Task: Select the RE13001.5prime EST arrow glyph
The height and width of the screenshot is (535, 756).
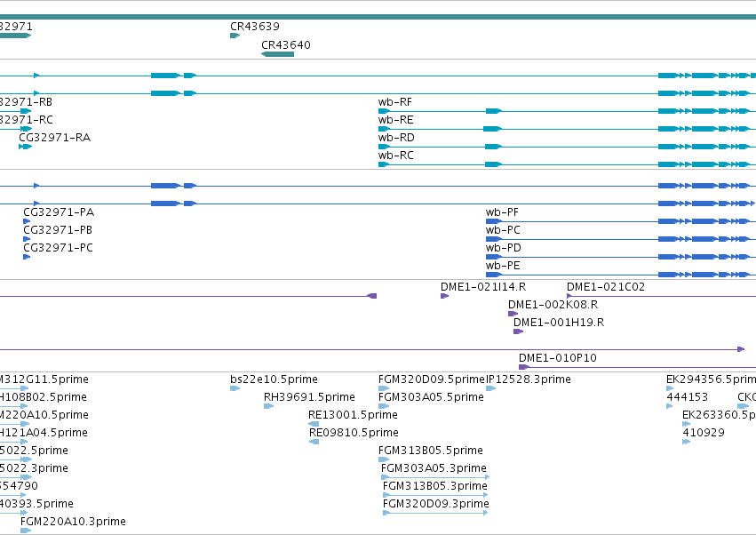Action: pos(314,424)
